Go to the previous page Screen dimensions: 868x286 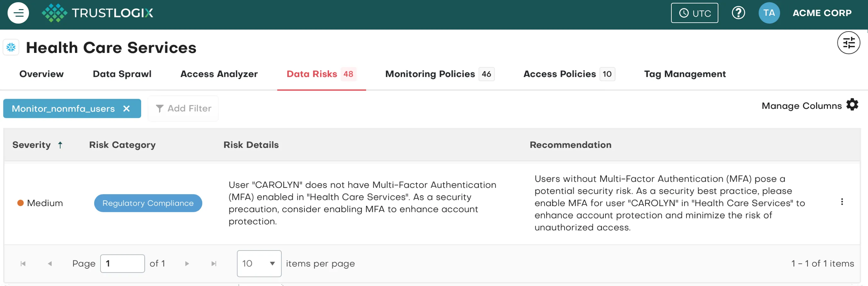pyautogui.click(x=50, y=263)
